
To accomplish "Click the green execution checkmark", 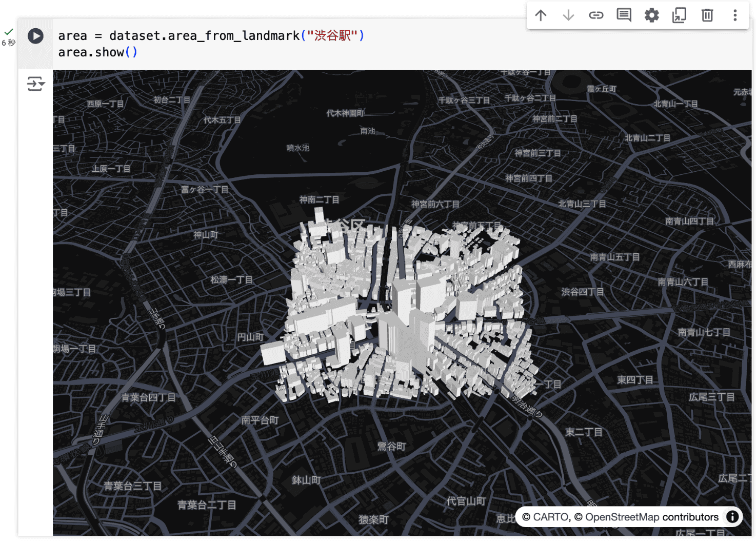I will [9, 32].
